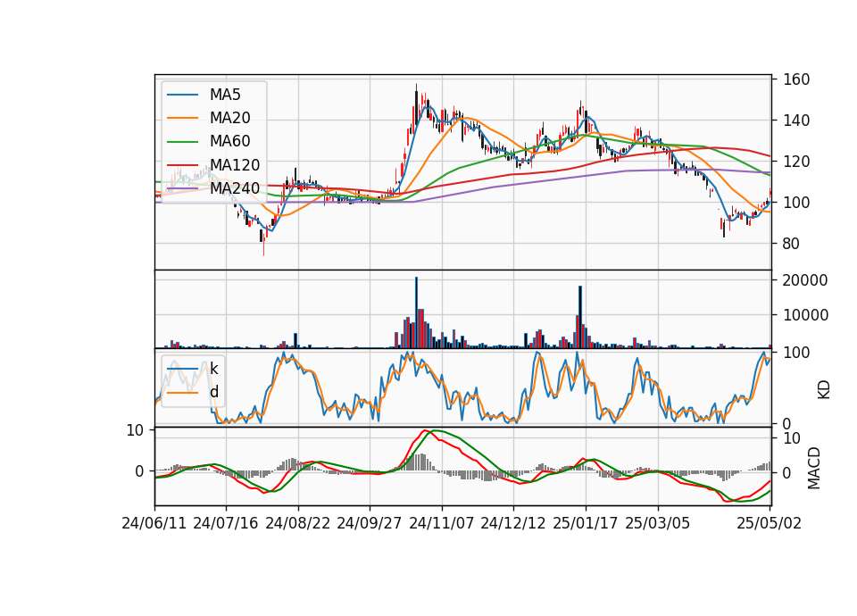Click the 24/06/11 date axis label

(154, 523)
